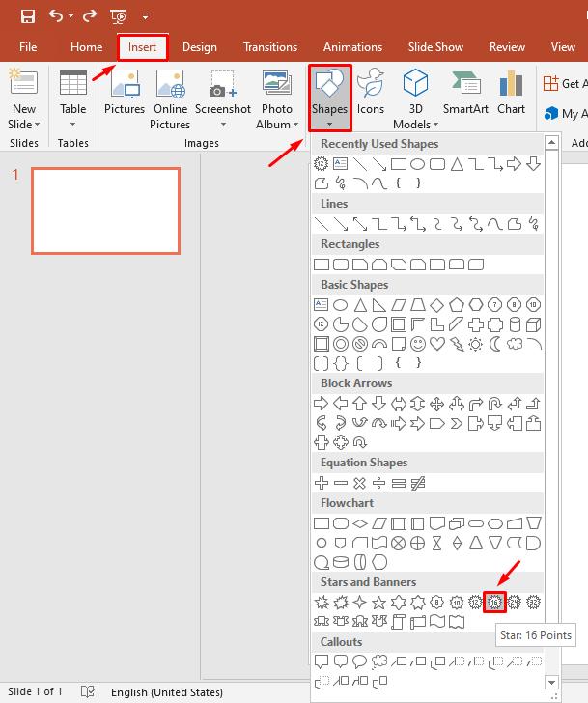Click Online Pictures button

click(170, 98)
